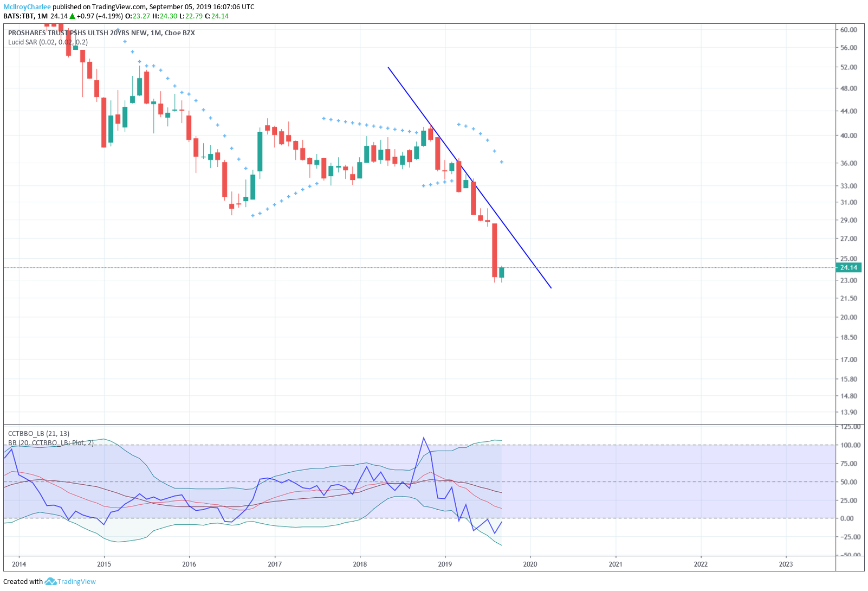Screen dimensions: 868x591
Task: Click the BB (20, CCTBBO_LB) indicator label
Action: 51,442
